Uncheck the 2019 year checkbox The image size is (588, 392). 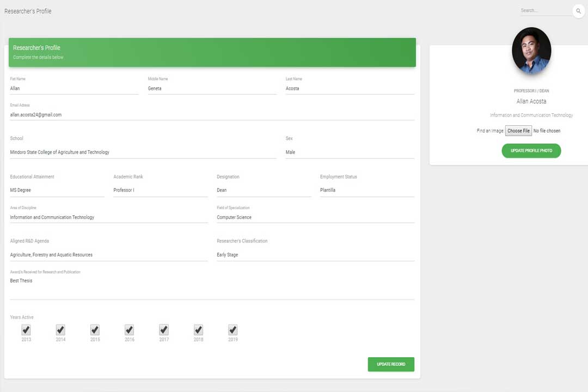tap(232, 330)
